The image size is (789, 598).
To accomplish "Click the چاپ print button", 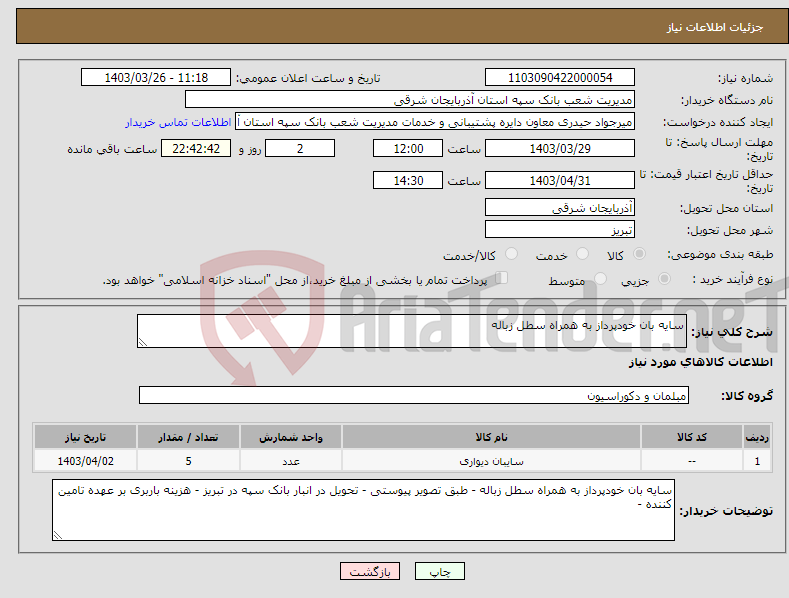I will click(x=440, y=571).
